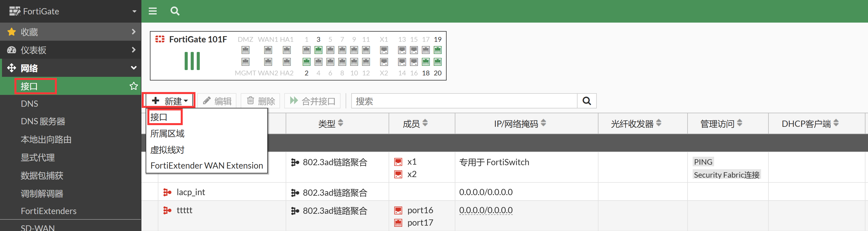Click the 编辑 button
868x231 pixels.
tap(217, 101)
